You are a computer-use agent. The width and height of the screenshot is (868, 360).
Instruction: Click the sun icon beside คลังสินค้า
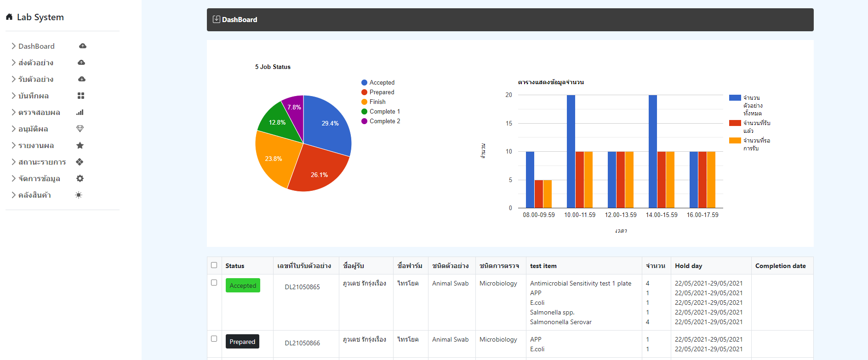click(x=79, y=195)
